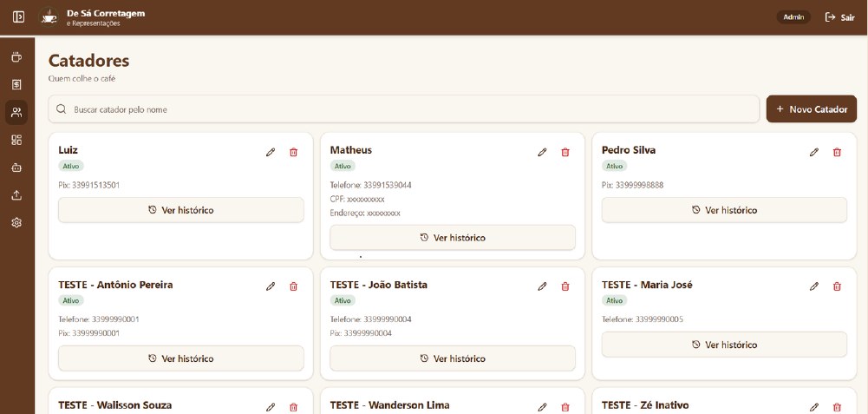
Task: Delete Matheus using the trash icon
Action: pyautogui.click(x=565, y=153)
